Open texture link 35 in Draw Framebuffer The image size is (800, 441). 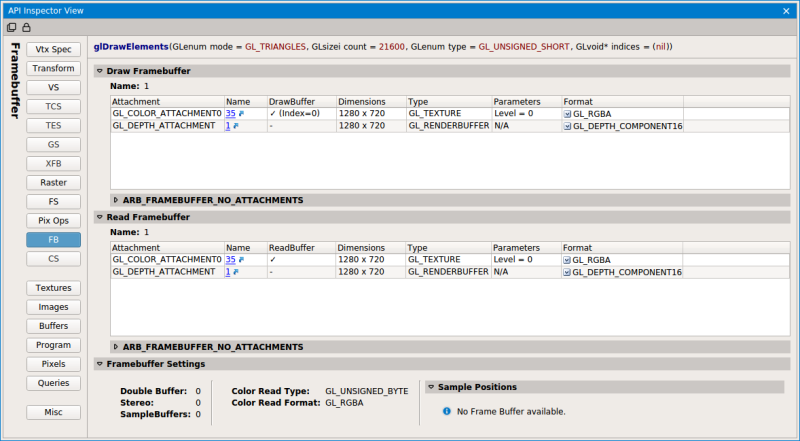[x=230, y=114]
